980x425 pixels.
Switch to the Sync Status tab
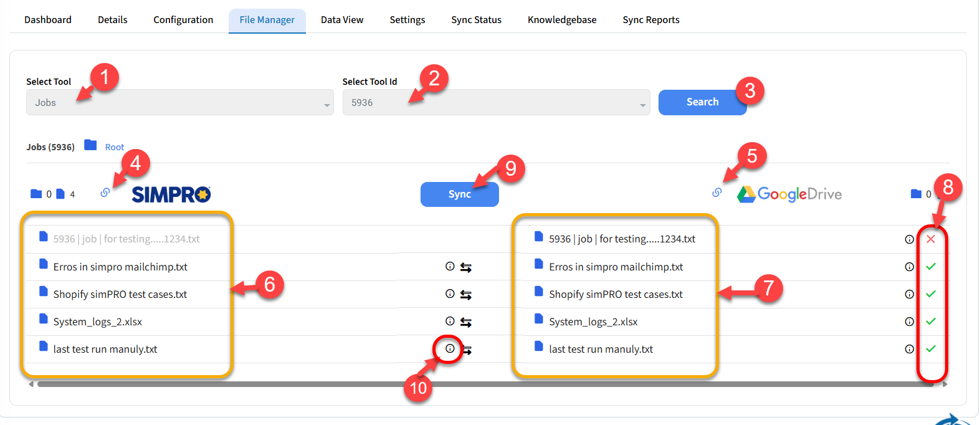pos(476,20)
